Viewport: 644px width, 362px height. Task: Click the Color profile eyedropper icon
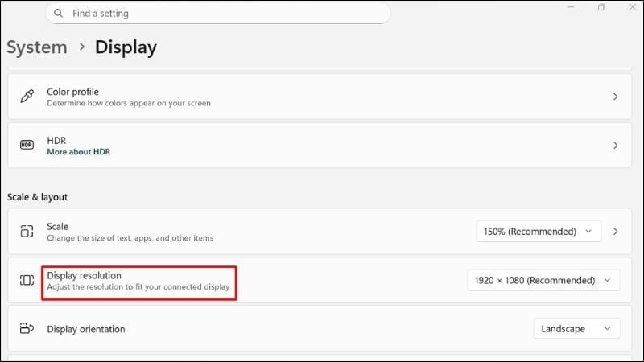(x=27, y=97)
